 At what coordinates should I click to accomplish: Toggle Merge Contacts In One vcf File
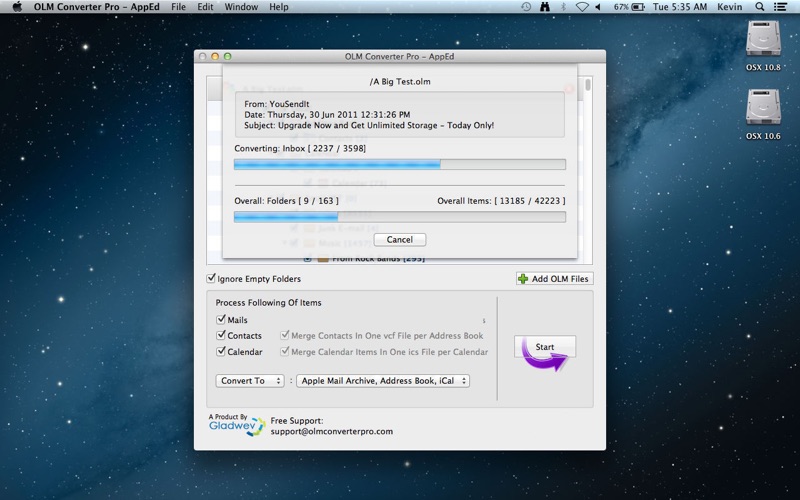(x=285, y=335)
